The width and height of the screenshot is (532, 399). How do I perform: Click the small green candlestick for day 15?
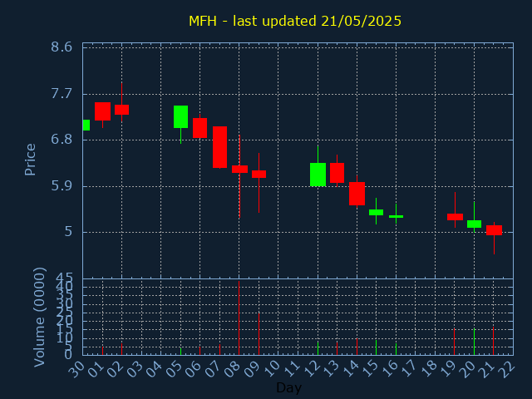[x=376, y=213]
